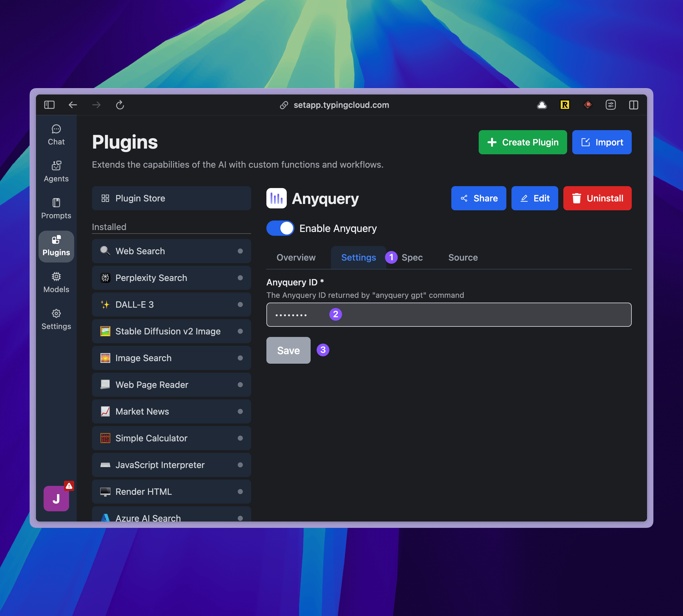Open Models in the sidebar
Image resolution: width=683 pixels, height=616 pixels.
click(56, 283)
